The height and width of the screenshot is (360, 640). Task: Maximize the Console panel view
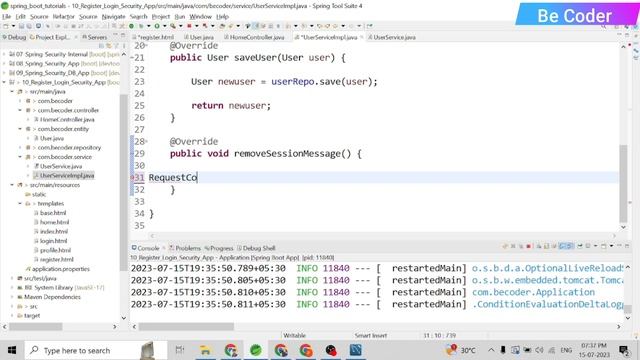pyautogui.click(x=627, y=246)
